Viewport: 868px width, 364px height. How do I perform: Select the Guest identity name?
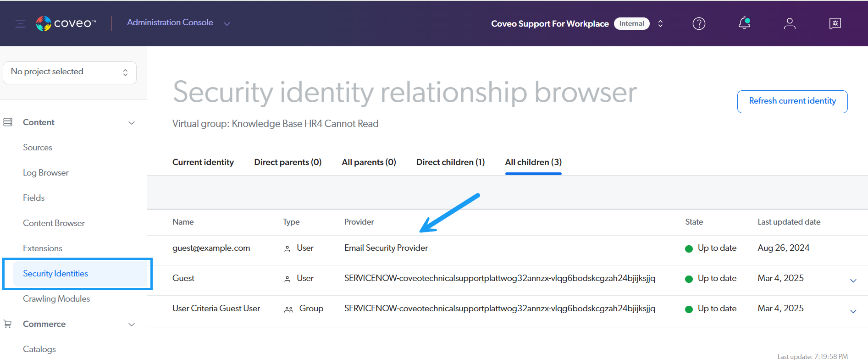click(x=183, y=278)
